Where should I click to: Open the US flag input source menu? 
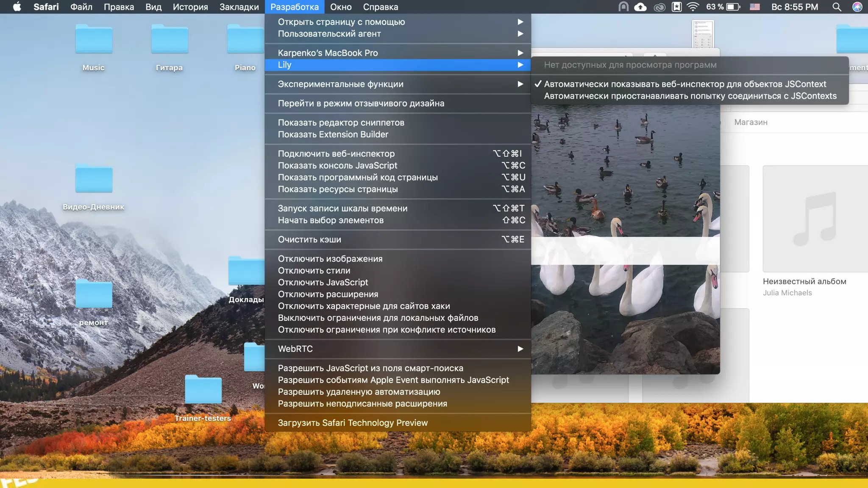coord(755,7)
